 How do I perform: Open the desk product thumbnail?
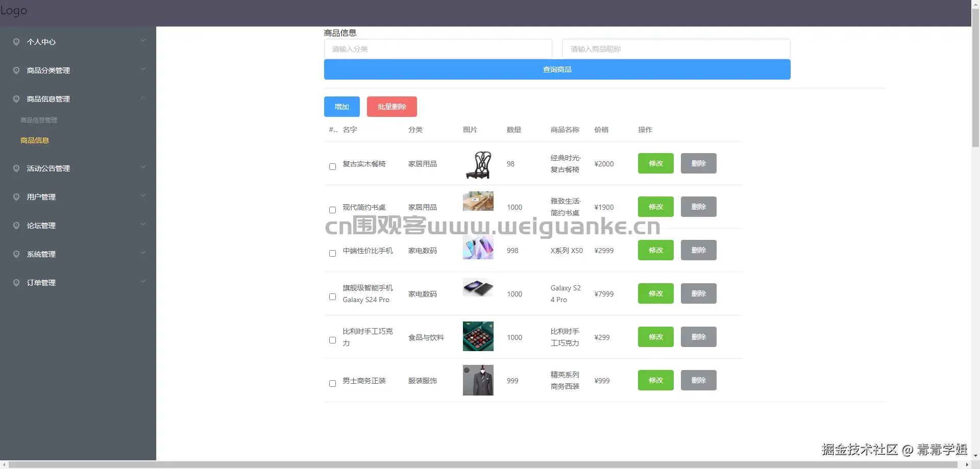pos(478,201)
